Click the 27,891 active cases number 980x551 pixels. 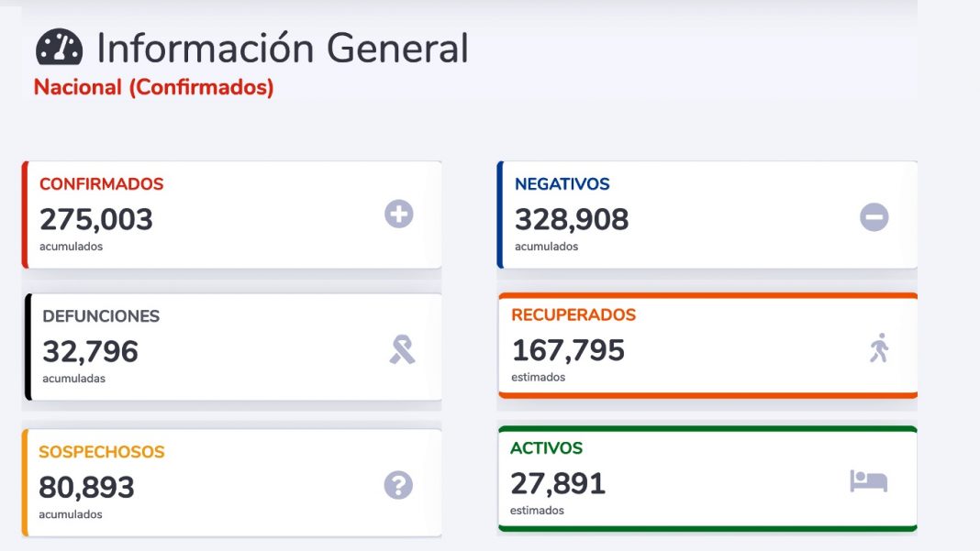click(x=558, y=483)
